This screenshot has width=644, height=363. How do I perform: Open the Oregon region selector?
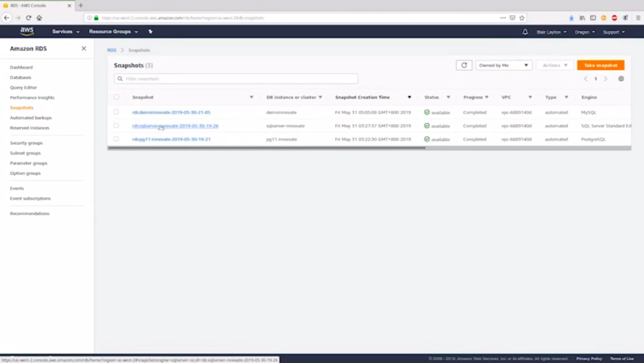(584, 32)
